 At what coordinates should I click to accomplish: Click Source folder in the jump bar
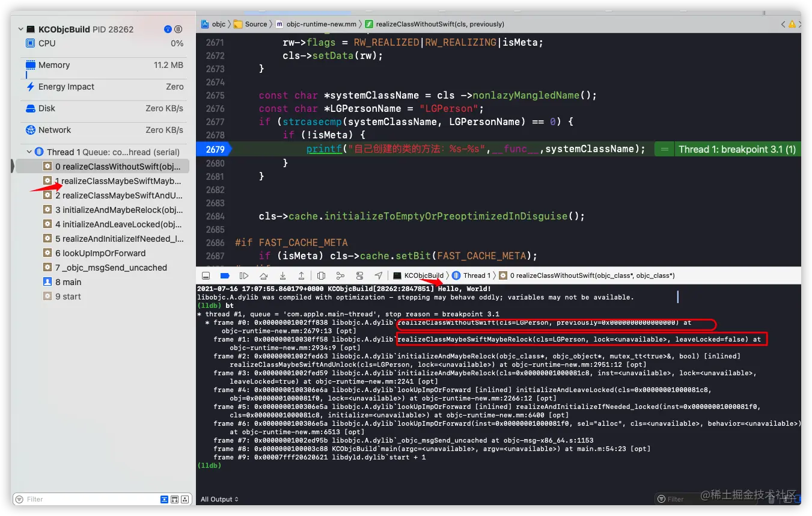[250, 24]
